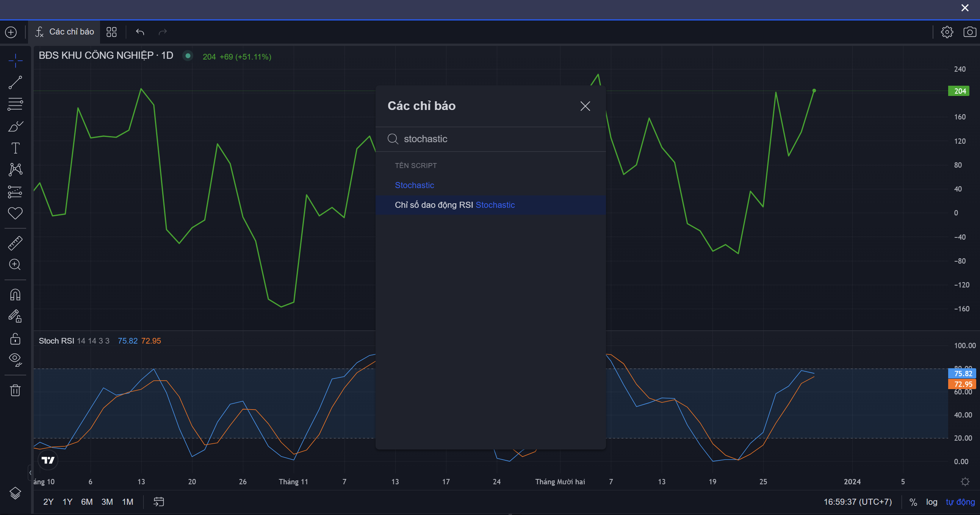980x515 pixels.
Task: Open the brush drawing tool
Action: (x=15, y=126)
